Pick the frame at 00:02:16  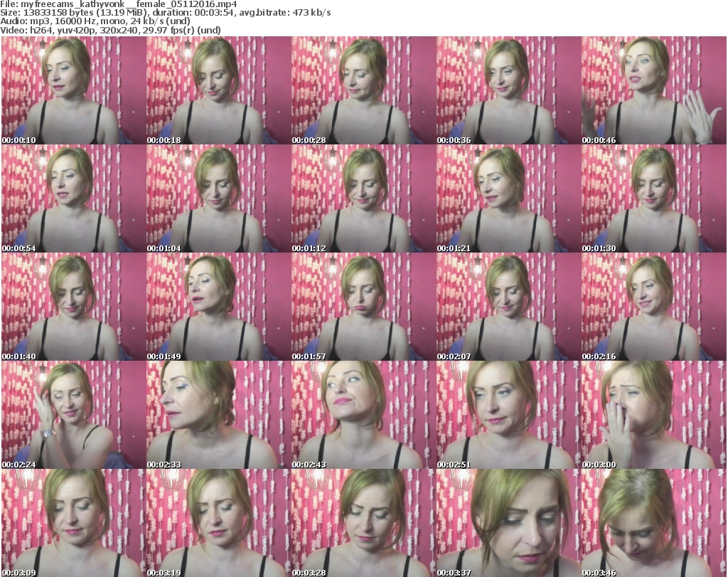click(x=654, y=307)
